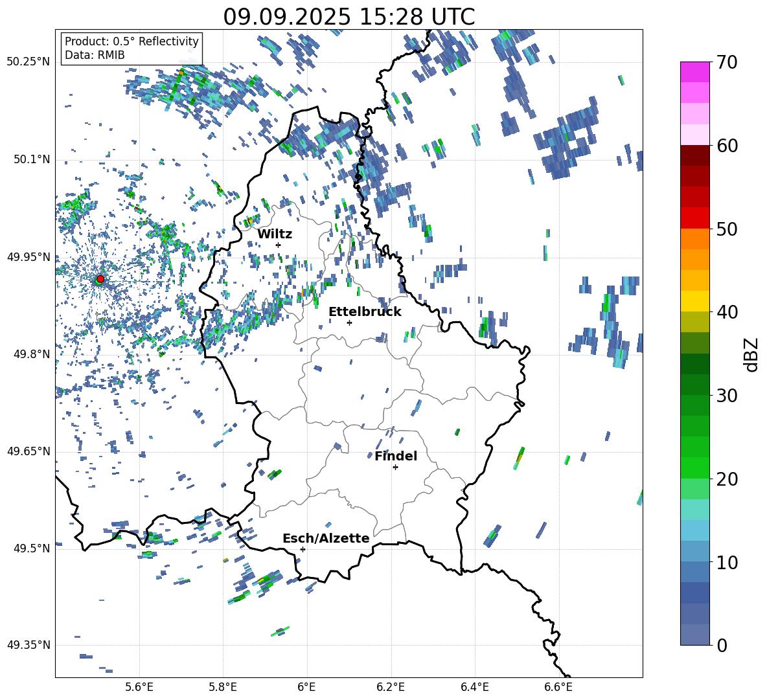
Task: Click the Findel city label
Action: pyautogui.click(x=396, y=457)
